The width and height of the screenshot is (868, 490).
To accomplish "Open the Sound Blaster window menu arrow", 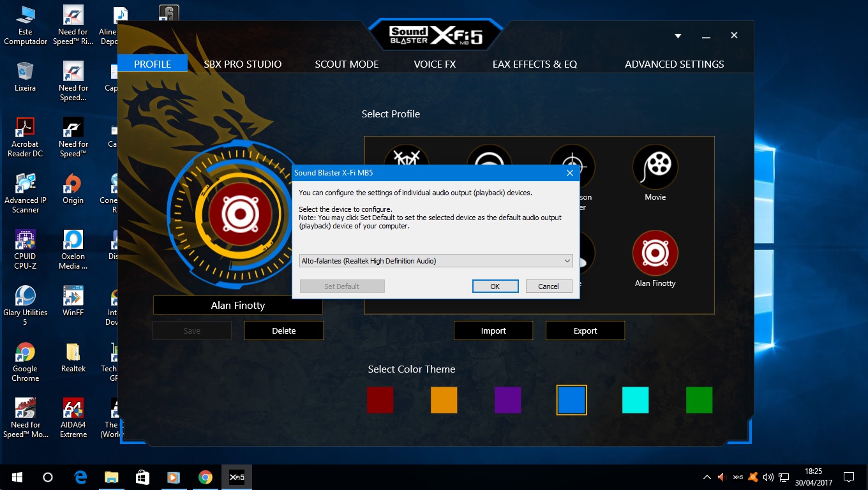I will 678,36.
